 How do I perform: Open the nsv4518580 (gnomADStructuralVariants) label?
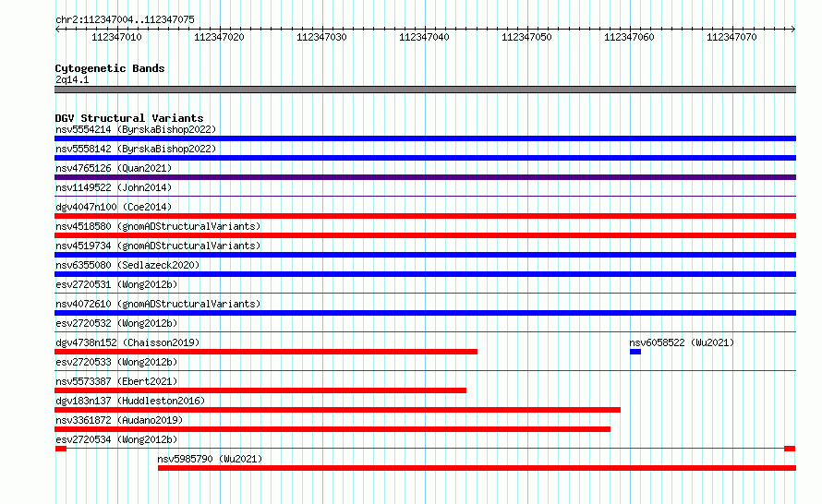[158, 226]
